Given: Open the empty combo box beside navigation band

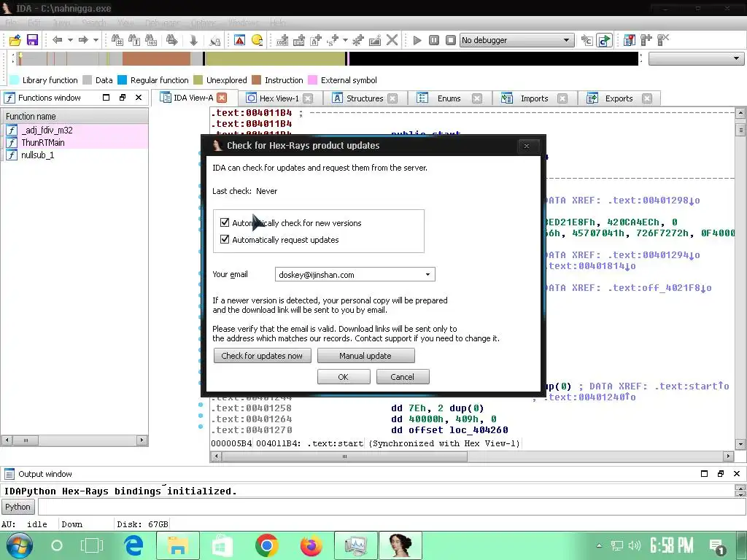Looking at the screenshot, I should click(x=696, y=58).
